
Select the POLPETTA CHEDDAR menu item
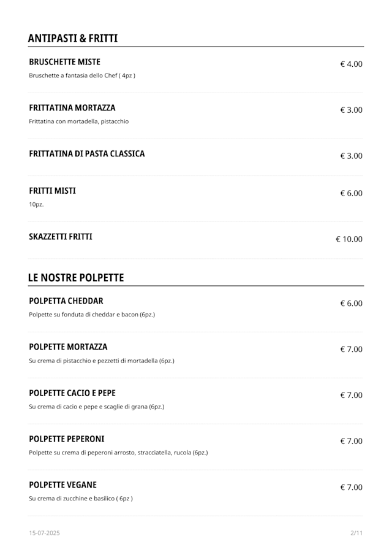click(66, 301)
